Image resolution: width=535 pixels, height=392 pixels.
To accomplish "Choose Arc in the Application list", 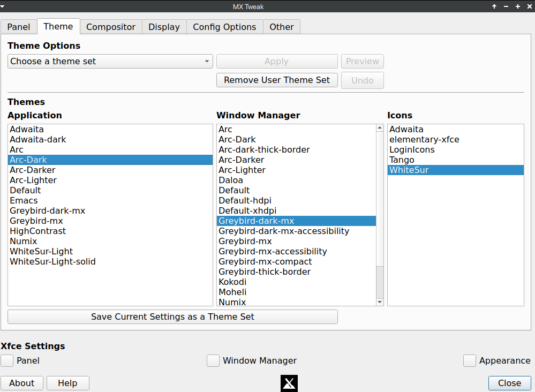I will click(x=110, y=150).
